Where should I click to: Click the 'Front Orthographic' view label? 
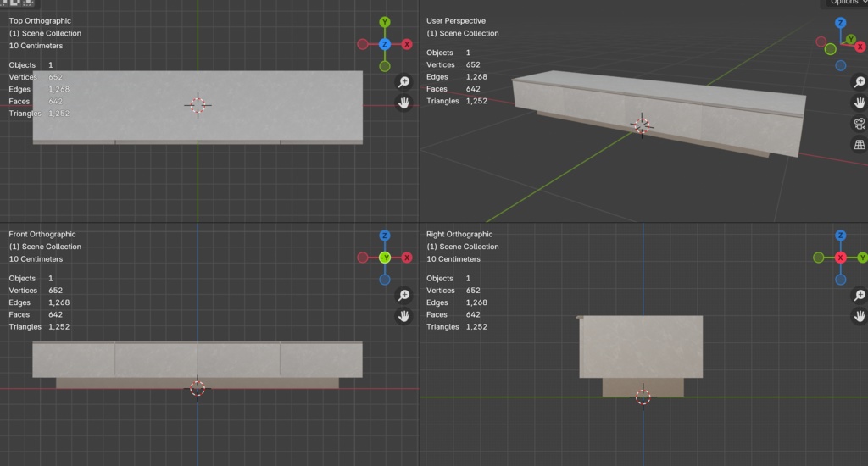click(x=42, y=234)
